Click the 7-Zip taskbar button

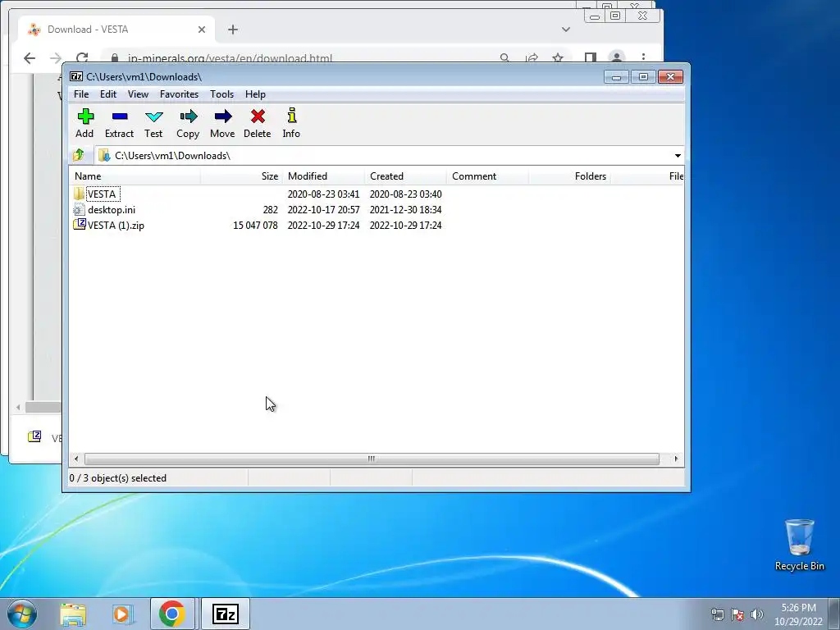click(225, 614)
